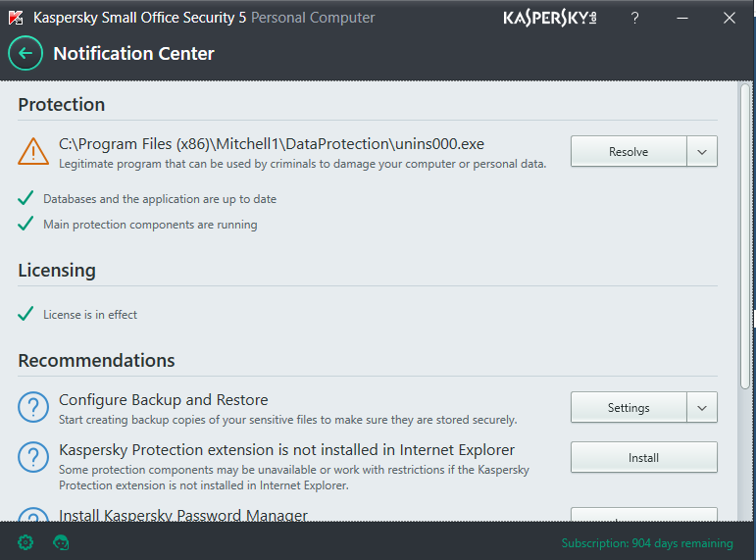Click the question icon beside Configure Backup
This screenshot has width=756, height=560.
(33, 407)
